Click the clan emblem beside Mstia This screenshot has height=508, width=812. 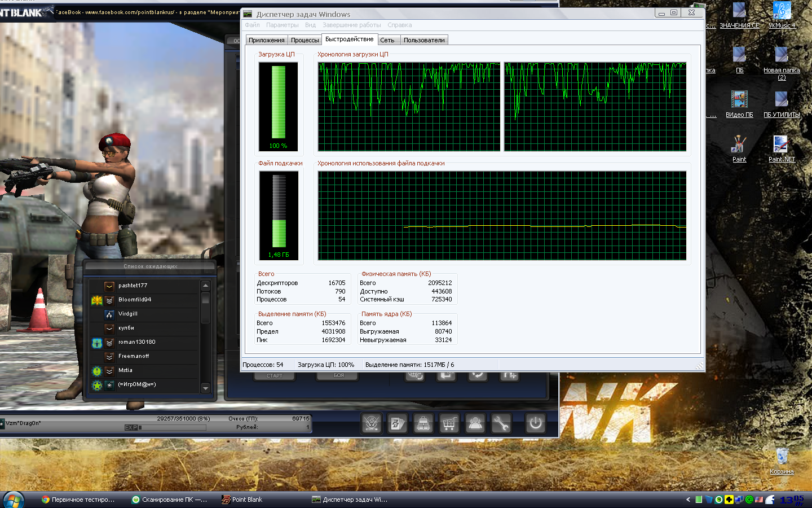pos(97,371)
